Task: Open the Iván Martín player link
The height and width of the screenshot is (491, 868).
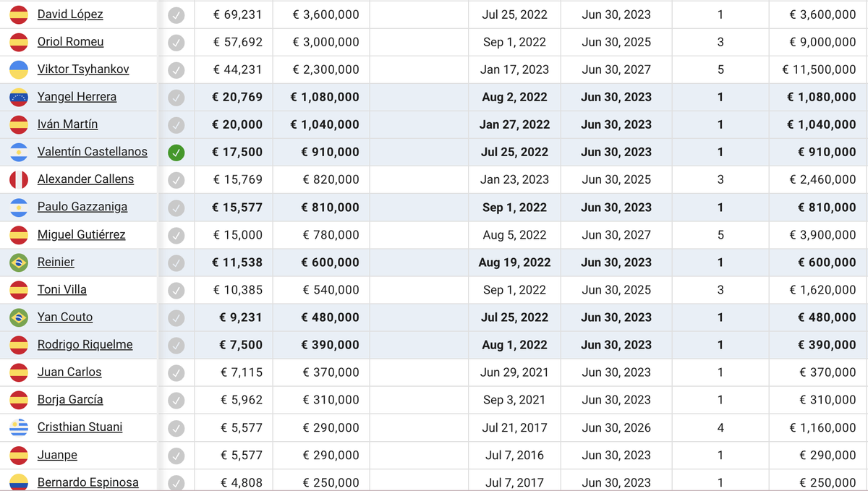Action: click(x=67, y=124)
